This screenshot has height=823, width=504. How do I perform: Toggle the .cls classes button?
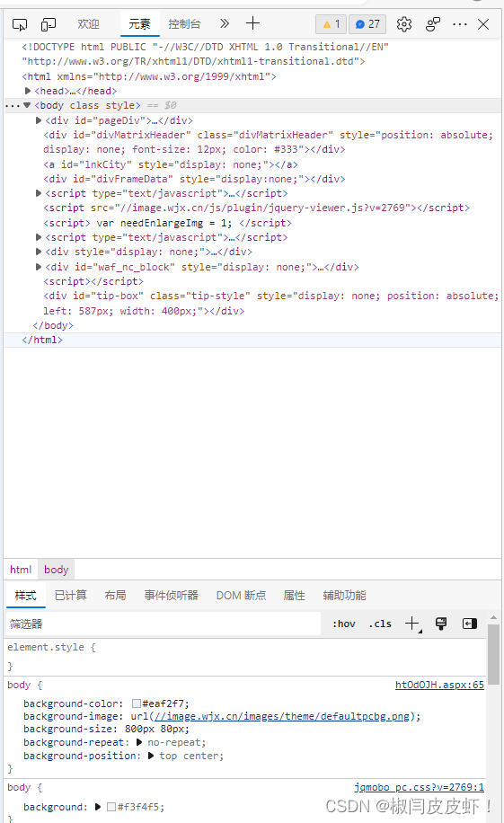click(x=381, y=624)
